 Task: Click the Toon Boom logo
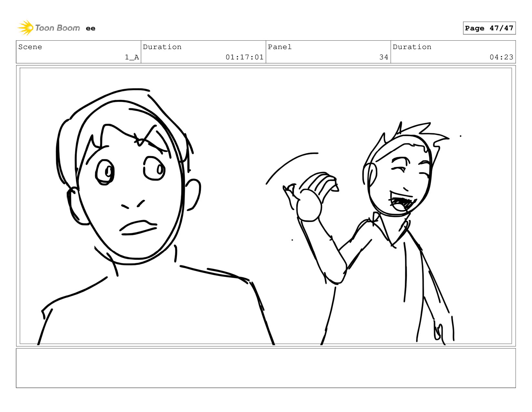pos(49,28)
